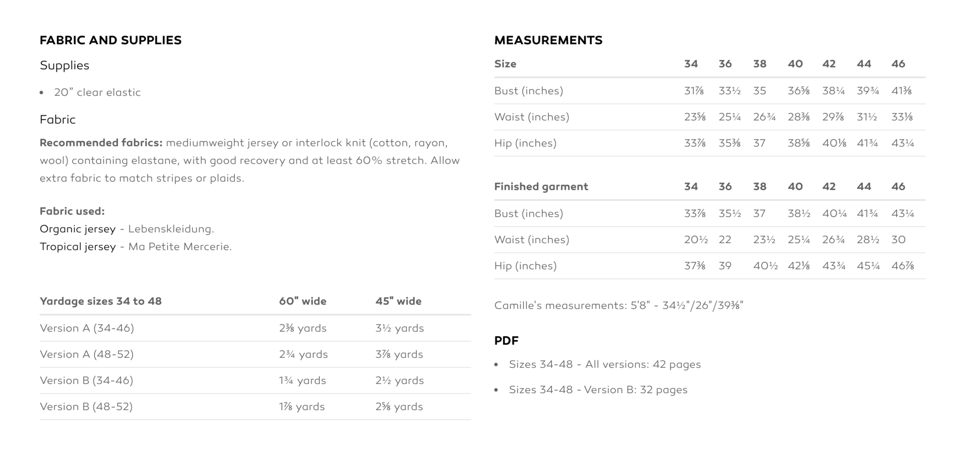Select the All versions: 42 pages item
The height and width of the screenshot is (467, 980).
(605, 364)
